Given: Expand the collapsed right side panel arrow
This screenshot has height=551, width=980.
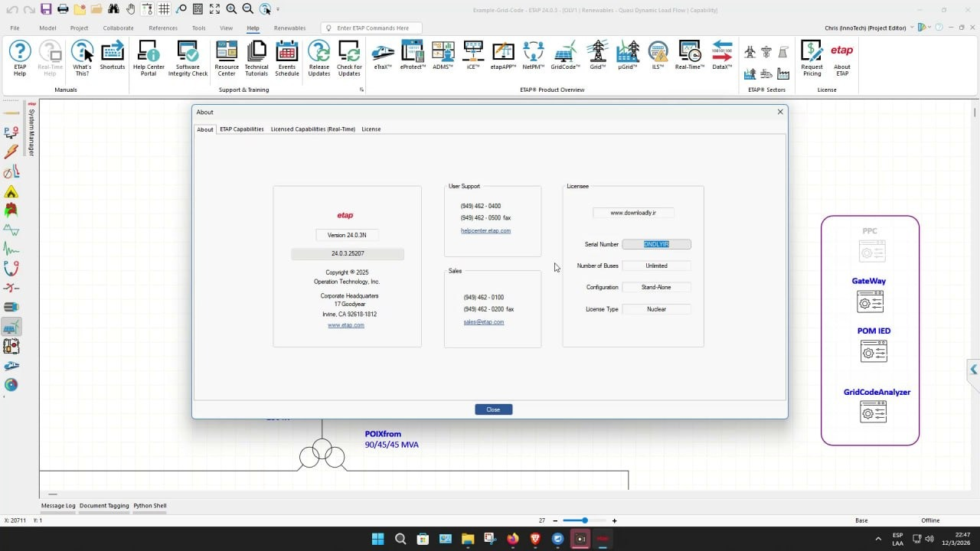Looking at the screenshot, I should [973, 370].
